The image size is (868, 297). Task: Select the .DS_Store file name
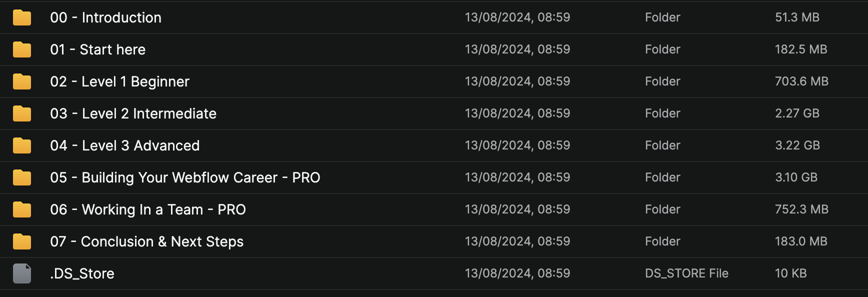pyautogui.click(x=82, y=273)
